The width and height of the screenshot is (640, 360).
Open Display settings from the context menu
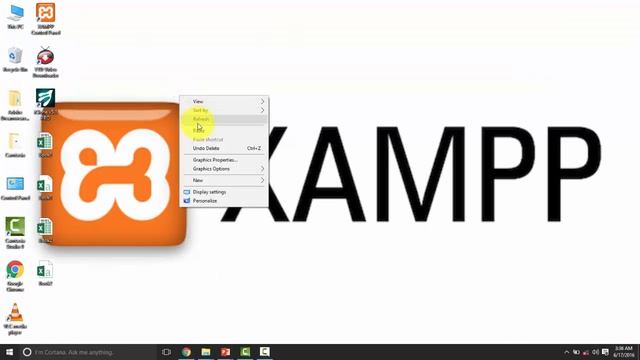[224, 192]
